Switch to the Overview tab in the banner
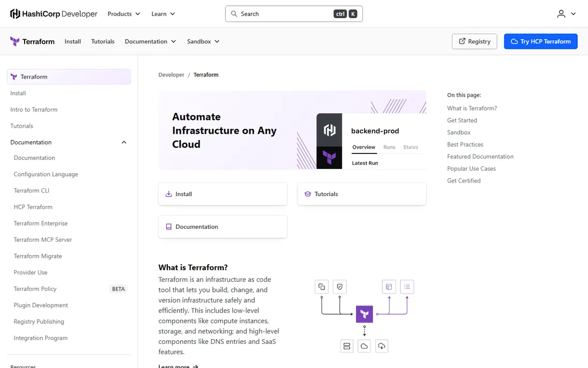The width and height of the screenshot is (588, 368). (x=363, y=147)
